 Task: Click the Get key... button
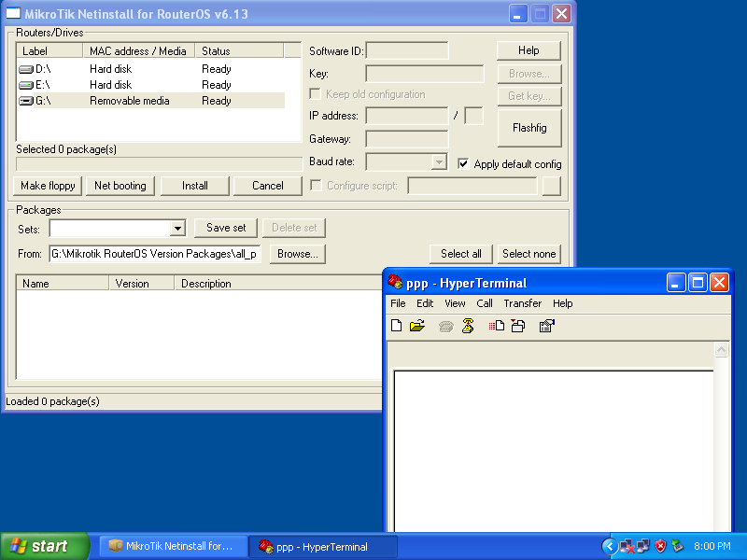click(529, 96)
